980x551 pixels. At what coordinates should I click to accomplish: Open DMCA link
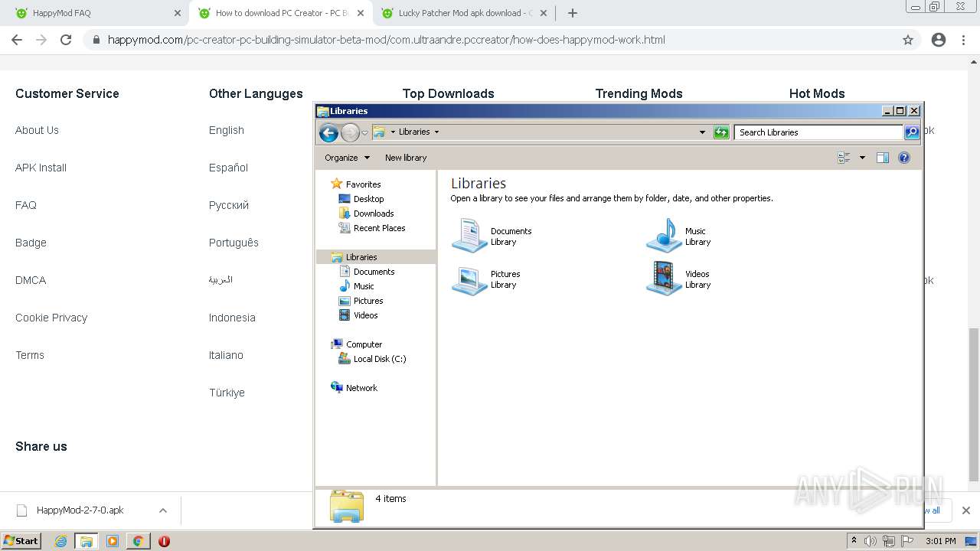pos(31,280)
